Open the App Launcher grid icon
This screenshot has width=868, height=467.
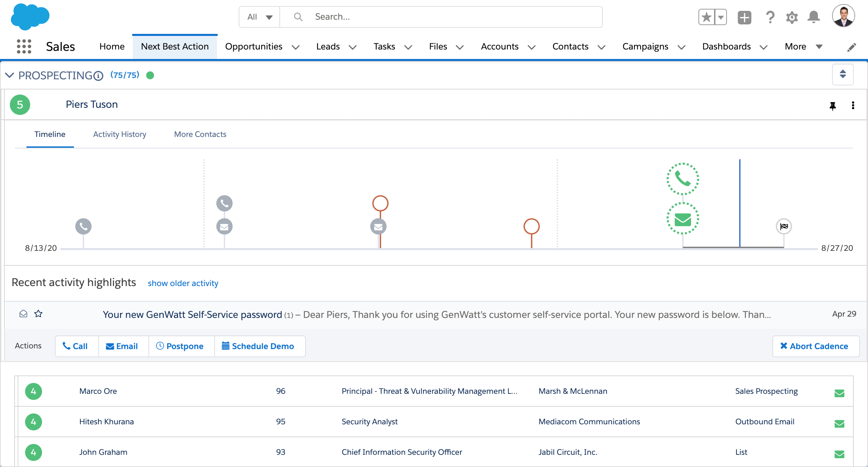(24, 46)
